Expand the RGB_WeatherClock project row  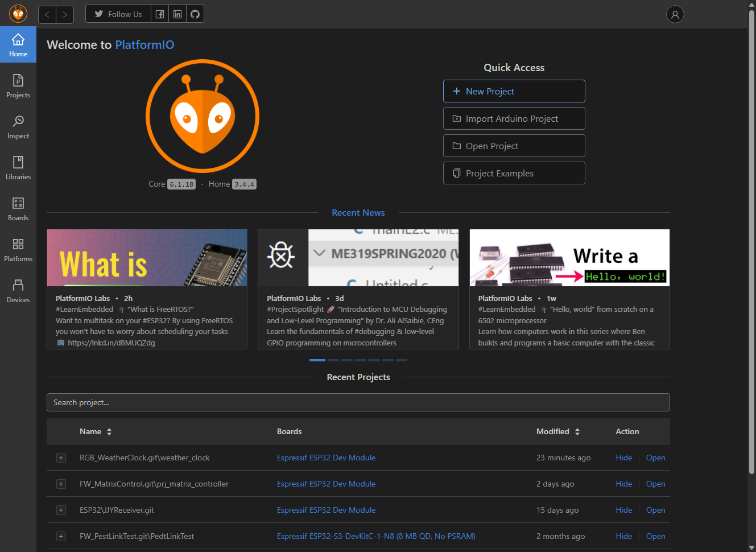[61, 458]
